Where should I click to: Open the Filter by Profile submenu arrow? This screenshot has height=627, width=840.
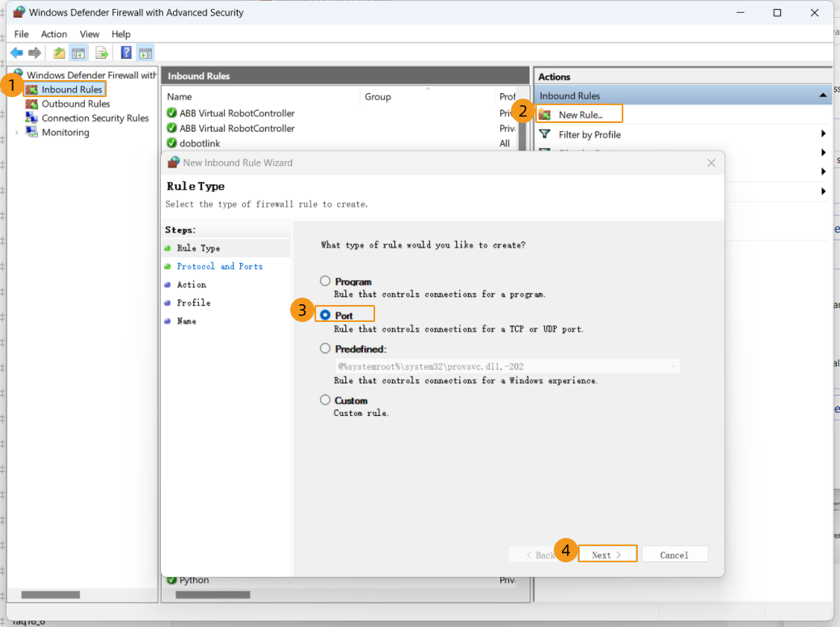coord(823,134)
